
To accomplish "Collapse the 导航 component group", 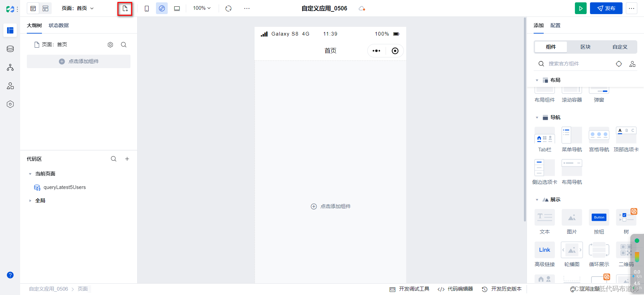I will coord(537,117).
